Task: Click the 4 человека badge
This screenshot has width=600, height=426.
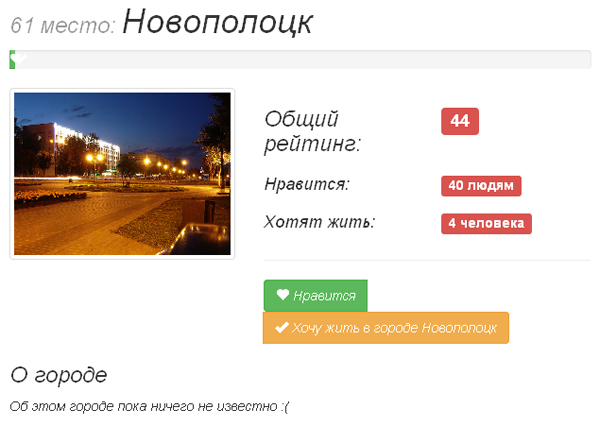Action: [x=486, y=224]
